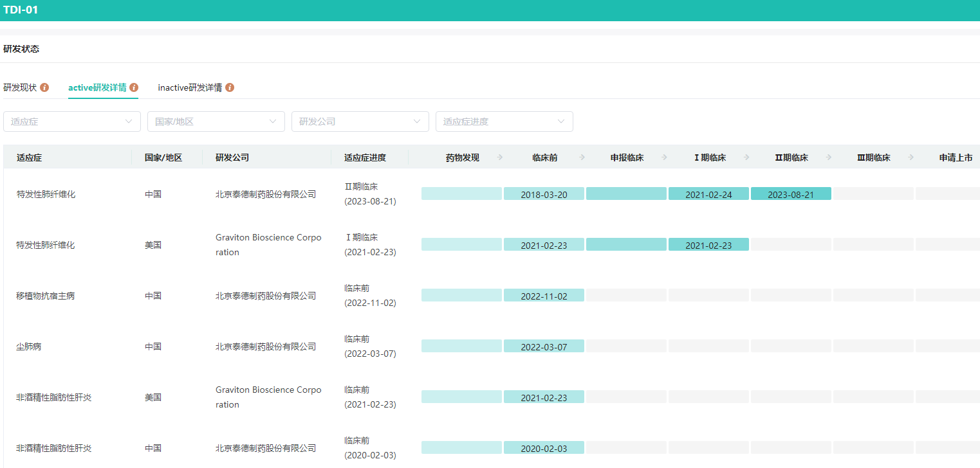Expand the 研发公司 filter dropdown
This screenshot has height=468, width=980.
(360, 122)
